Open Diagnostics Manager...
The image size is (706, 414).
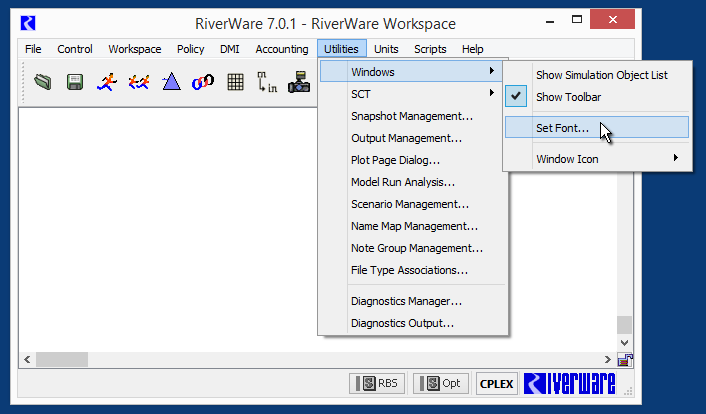pyautogui.click(x=411, y=301)
